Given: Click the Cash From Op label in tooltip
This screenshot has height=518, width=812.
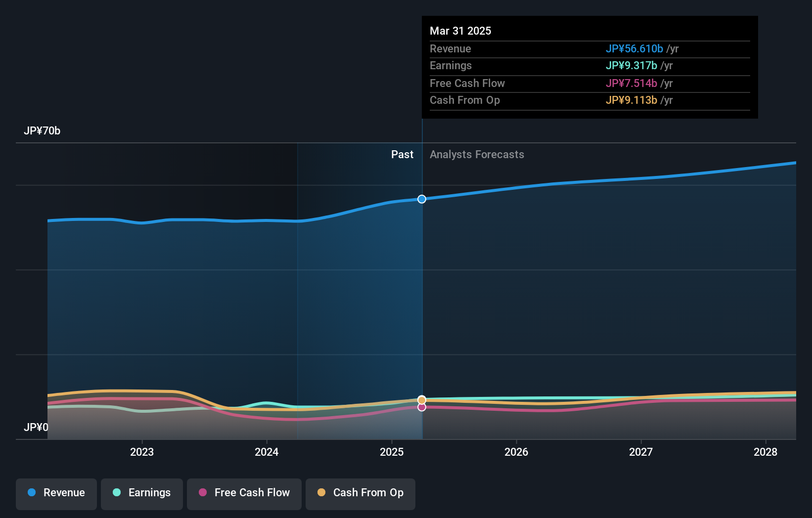Looking at the screenshot, I should tap(465, 100).
